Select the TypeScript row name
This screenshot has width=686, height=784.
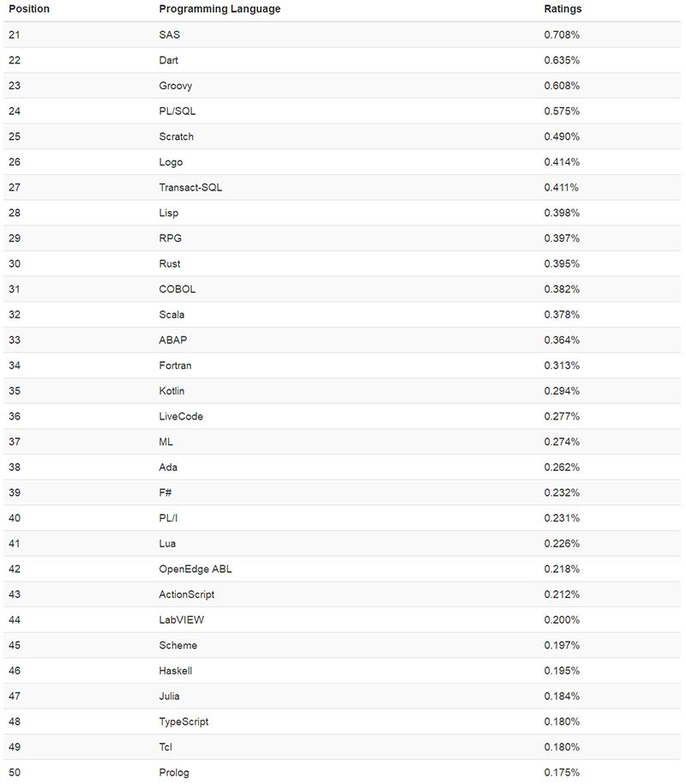click(184, 722)
